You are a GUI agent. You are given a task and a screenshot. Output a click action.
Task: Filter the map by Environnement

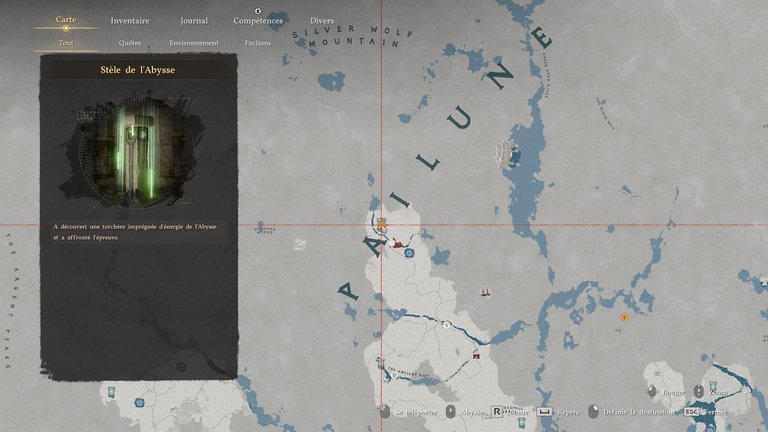coord(194,43)
